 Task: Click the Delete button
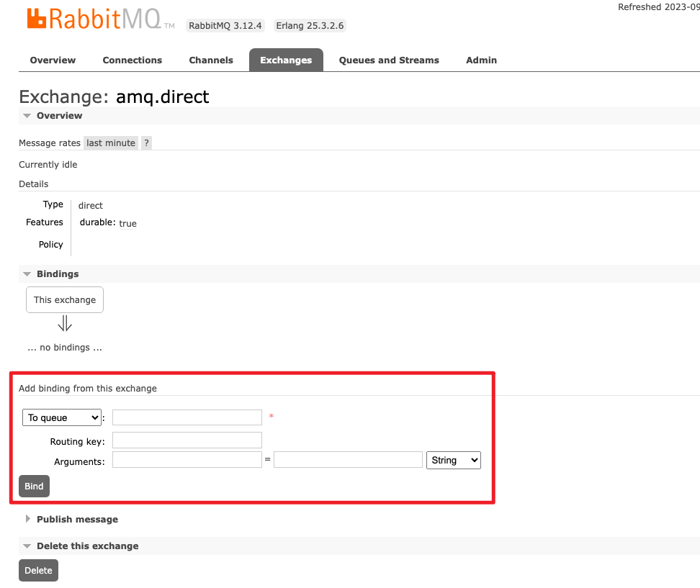point(38,570)
